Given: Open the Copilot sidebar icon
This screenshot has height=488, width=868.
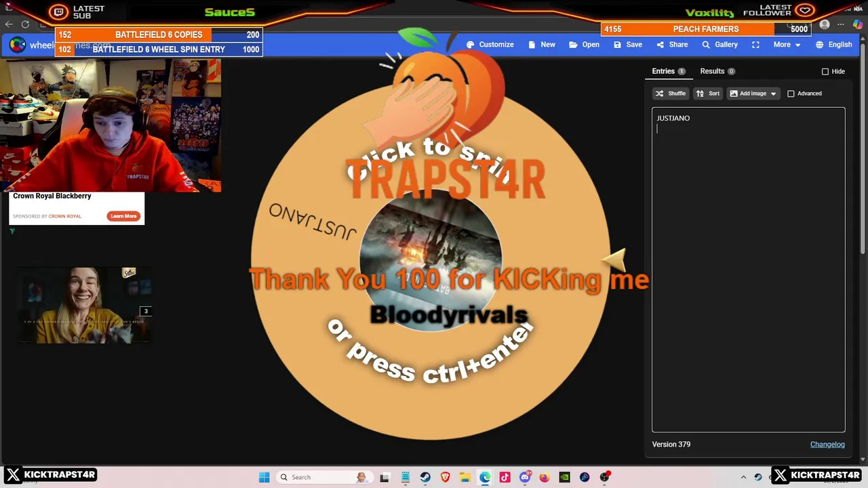Looking at the screenshot, I should pyautogui.click(x=857, y=24).
